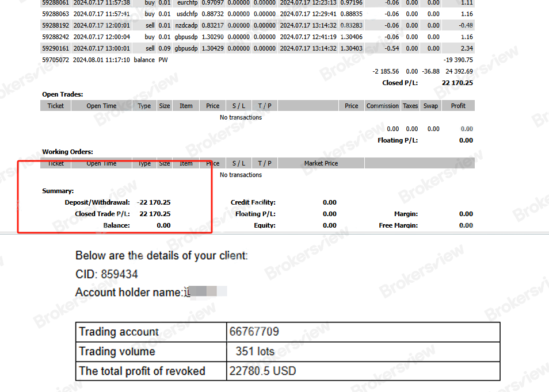Image resolution: width=549 pixels, height=392 pixels.
Task: Select the sell nzdcadp trade 59288192
Action: click(115, 25)
